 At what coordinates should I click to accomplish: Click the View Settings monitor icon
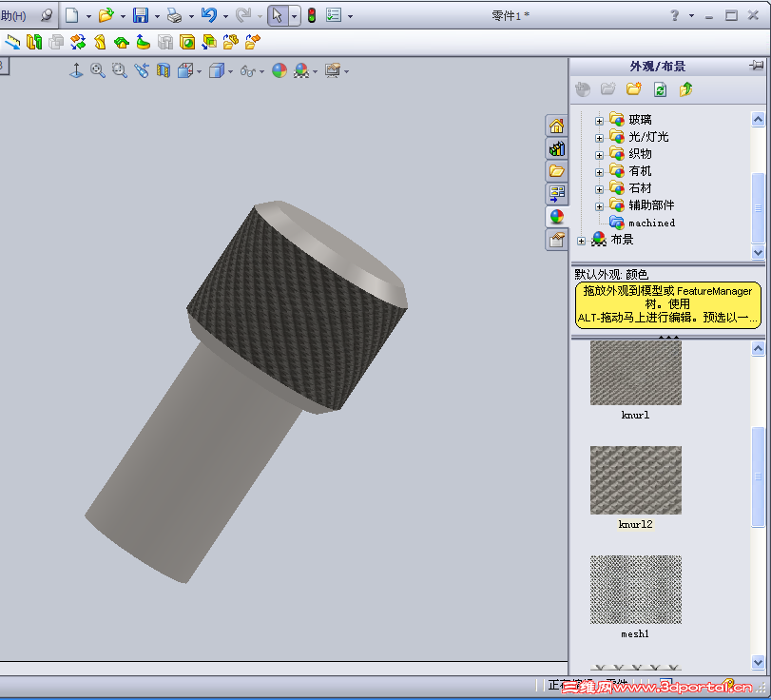click(x=333, y=70)
